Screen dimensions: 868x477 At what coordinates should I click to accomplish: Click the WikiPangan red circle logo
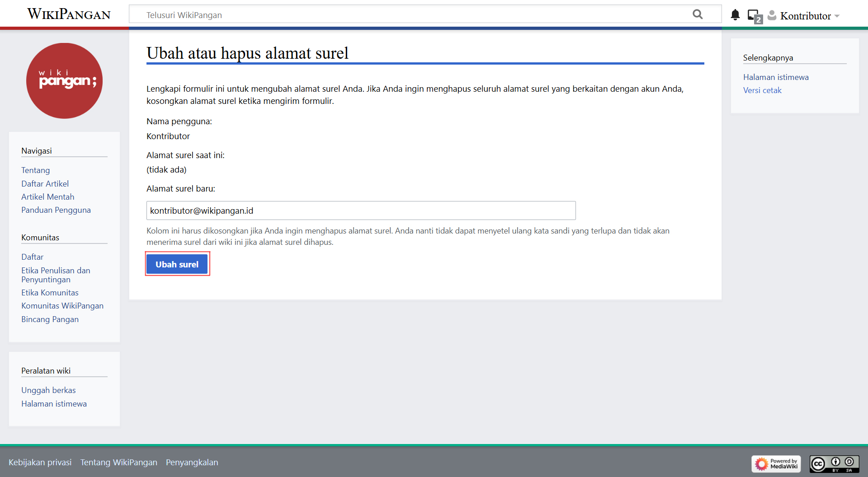64,81
